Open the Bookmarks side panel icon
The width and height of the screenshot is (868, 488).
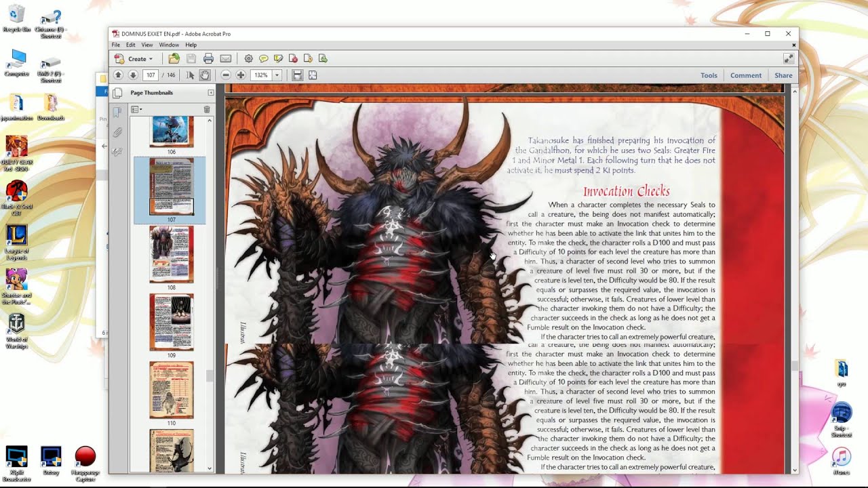(x=117, y=113)
